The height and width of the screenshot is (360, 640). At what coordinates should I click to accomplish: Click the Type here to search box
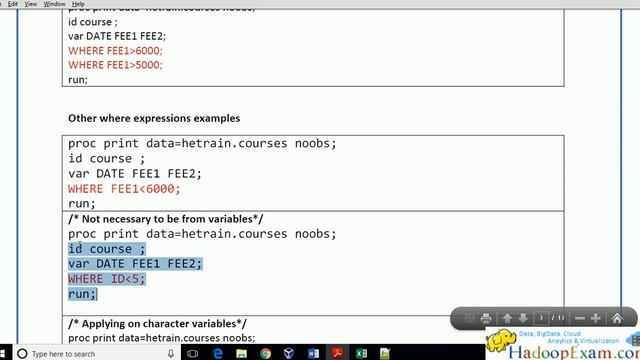pos(97,353)
